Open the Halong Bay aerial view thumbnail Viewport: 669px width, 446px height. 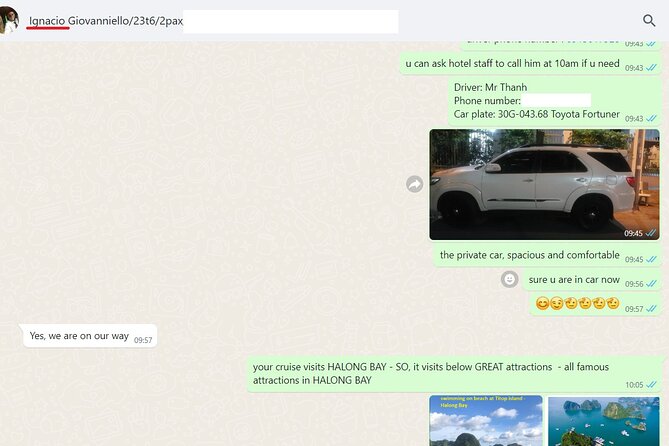(603, 421)
